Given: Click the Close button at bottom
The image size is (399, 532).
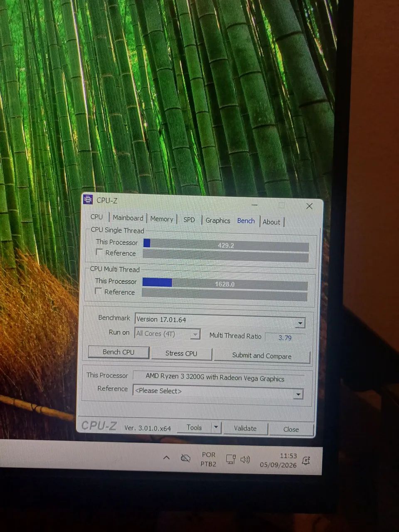Looking at the screenshot, I should [291, 429].
